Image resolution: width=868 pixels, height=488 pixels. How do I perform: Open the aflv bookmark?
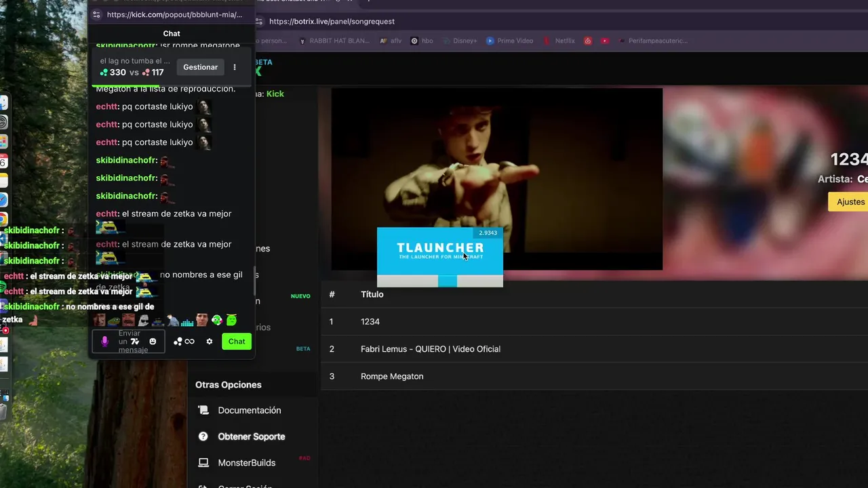[x=391, y=41]
